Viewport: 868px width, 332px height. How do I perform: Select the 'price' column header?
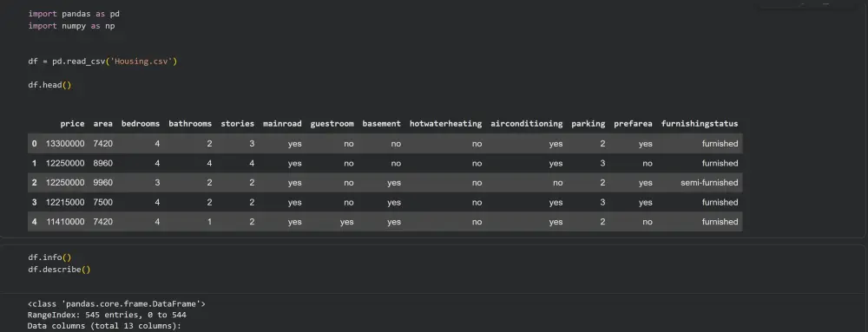(73, 124)
